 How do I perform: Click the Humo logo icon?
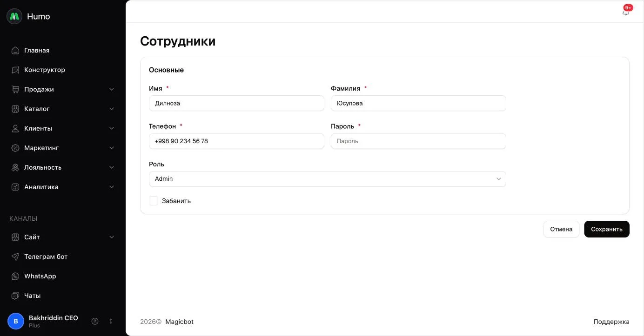[x=14, y=16]
